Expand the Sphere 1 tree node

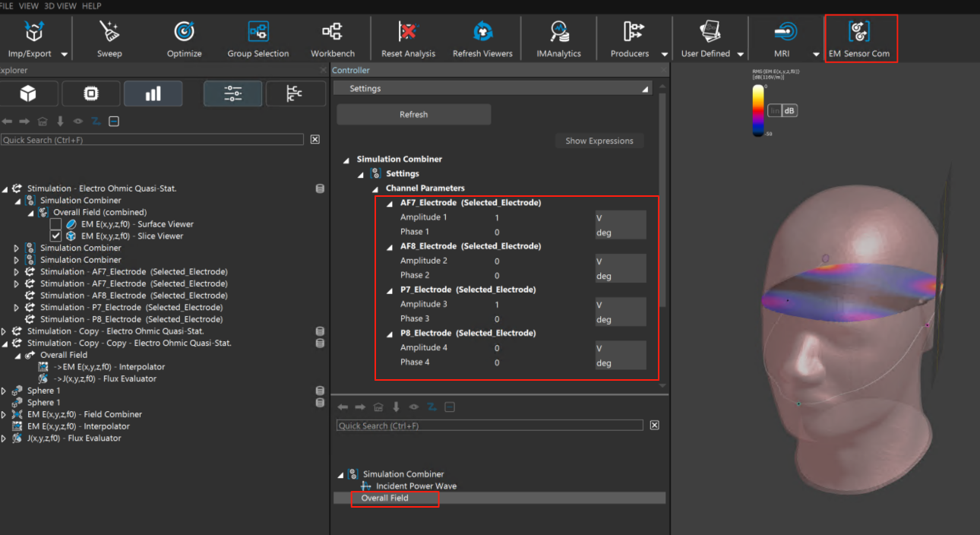pos(5,391)
